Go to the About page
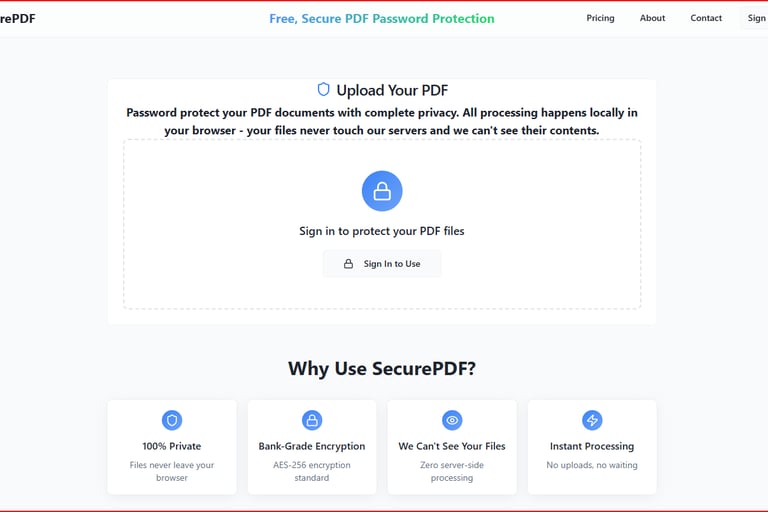 tap(652, 18)
